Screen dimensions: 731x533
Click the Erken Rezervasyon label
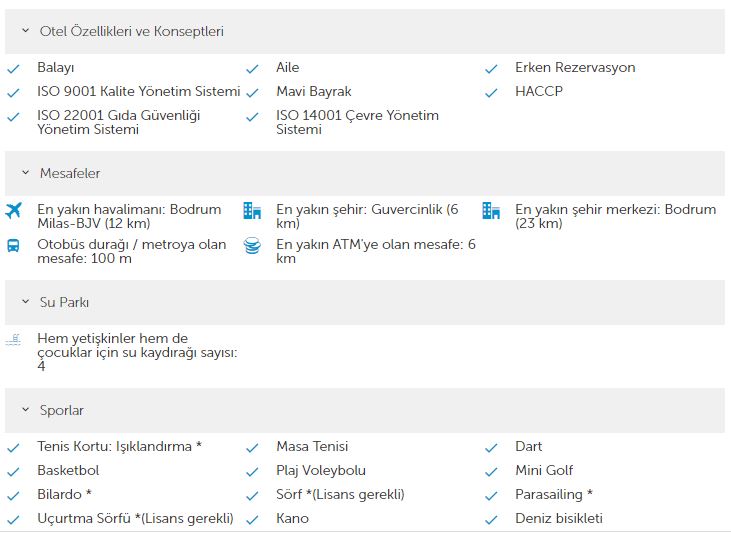(575, 68)
